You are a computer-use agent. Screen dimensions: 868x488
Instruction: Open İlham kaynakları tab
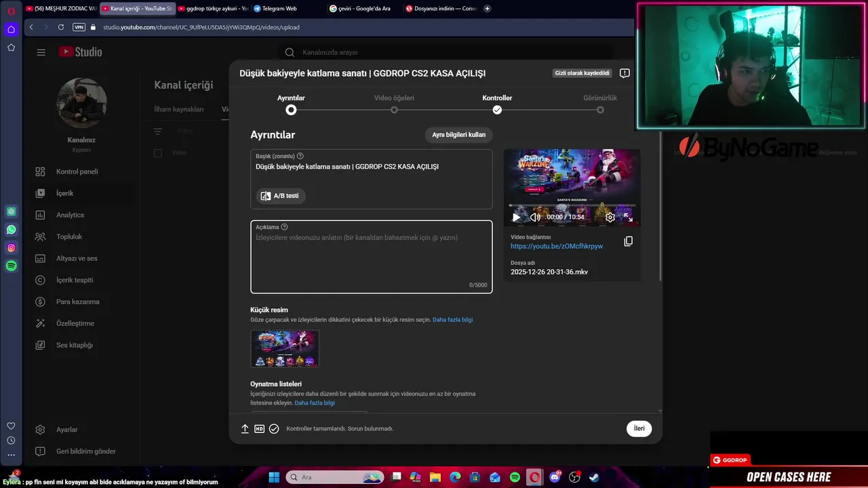(179, 109)
